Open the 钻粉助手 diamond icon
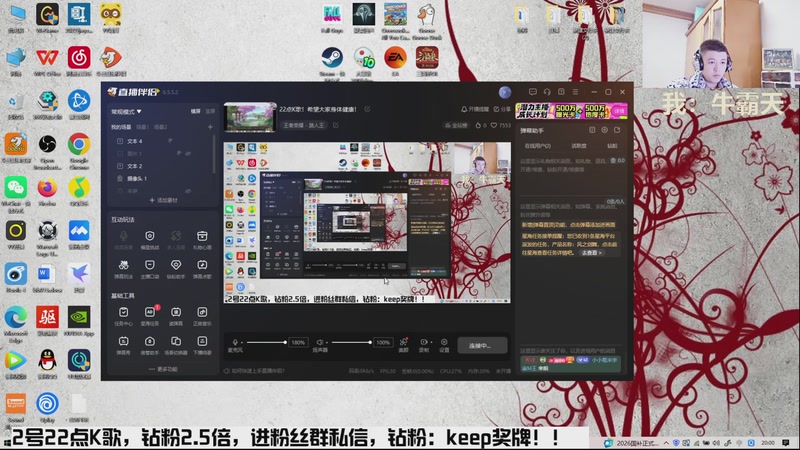The image size is (800, 450). pyautogui.click(x=176, y=265)
